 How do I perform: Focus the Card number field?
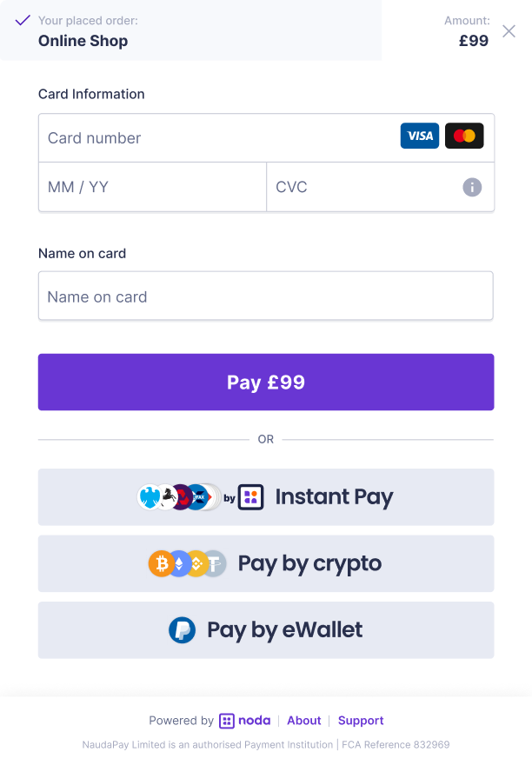point(266,138)
